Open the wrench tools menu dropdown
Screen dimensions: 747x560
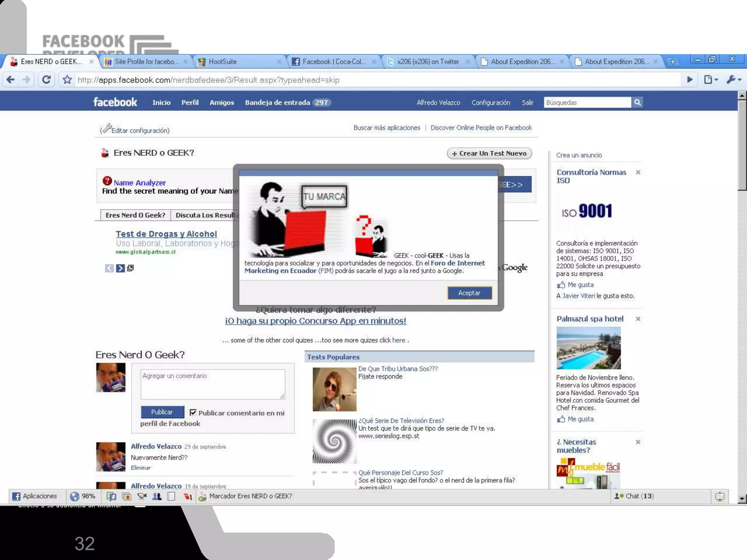[734, 79]
